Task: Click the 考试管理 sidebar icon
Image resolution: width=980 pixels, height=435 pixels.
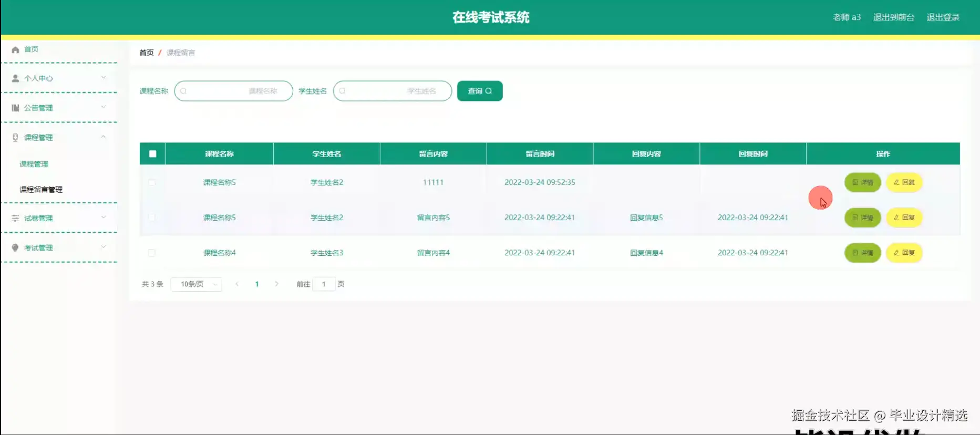Action: point(15,247)
